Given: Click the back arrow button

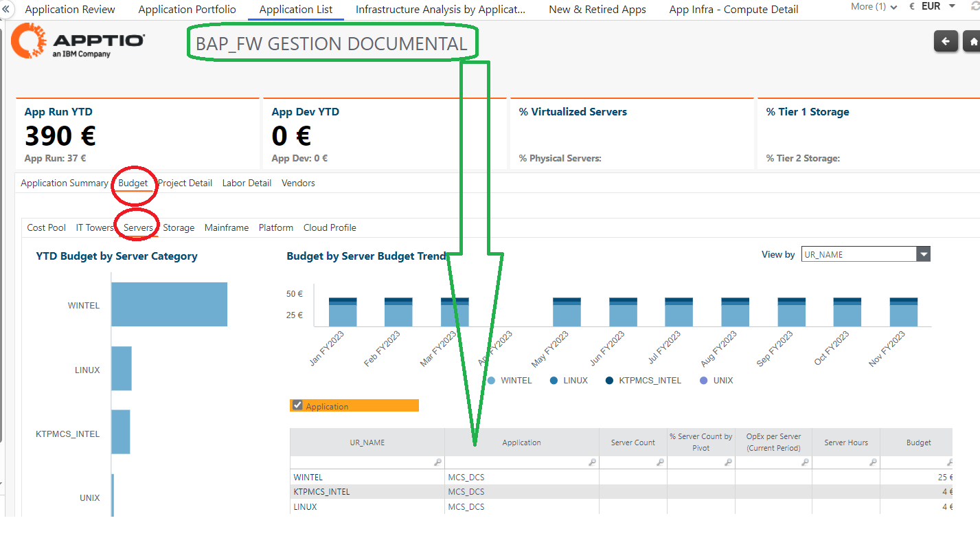Looking at the screenshot, I should 946,41.
